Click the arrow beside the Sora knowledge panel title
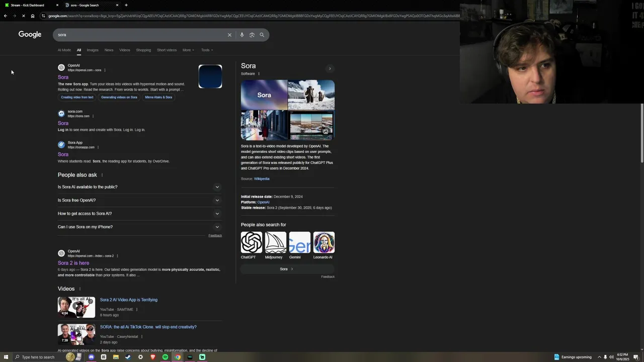Viewport: 644px width, 362px height. click(x=330, y=68)
